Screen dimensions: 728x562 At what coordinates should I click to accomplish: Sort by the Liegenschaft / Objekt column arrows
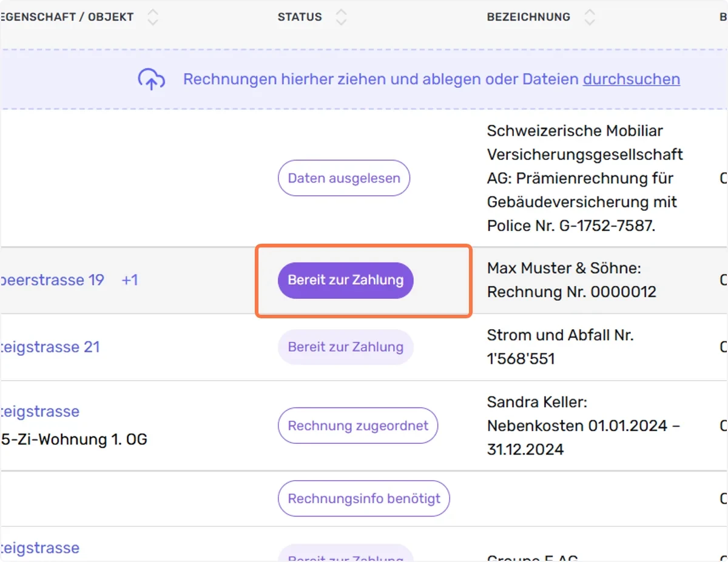coord(153,17)
